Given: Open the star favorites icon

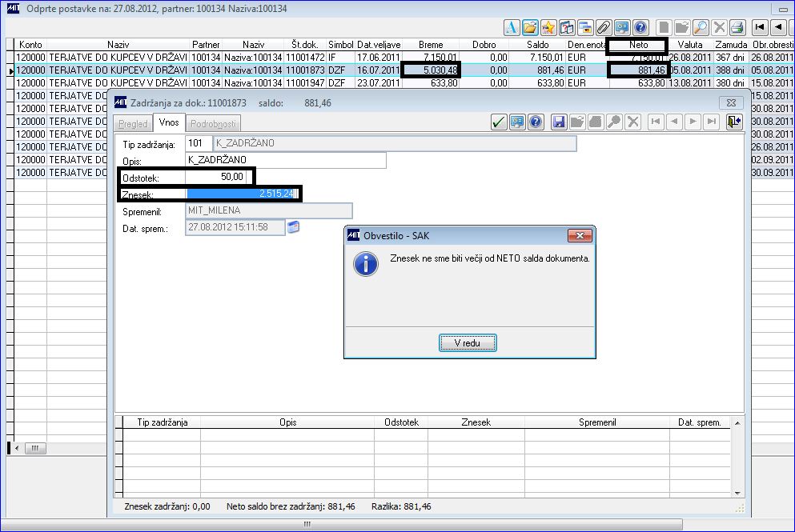Looking at the screenshot, I should [548, 27].
